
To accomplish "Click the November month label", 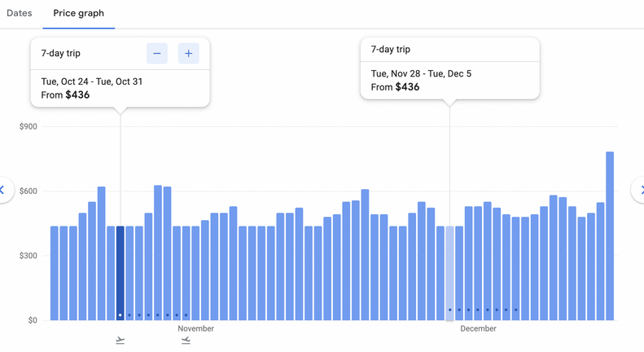I will pos(196,329).
